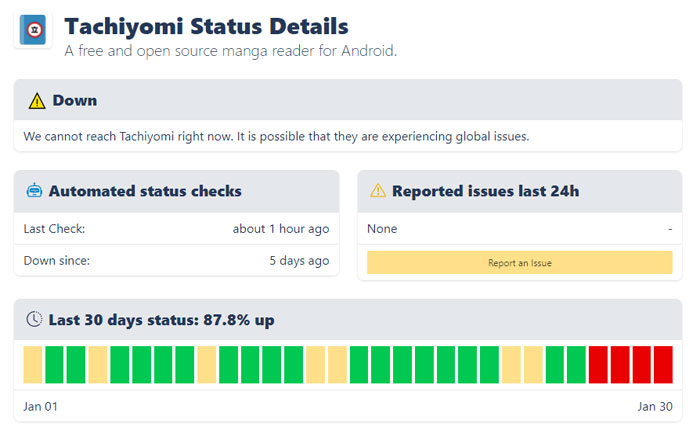Viewport: 700px width, 430px height.
Task: Click the warning icon beside Reported issues
Action: [x=378, y=191]
